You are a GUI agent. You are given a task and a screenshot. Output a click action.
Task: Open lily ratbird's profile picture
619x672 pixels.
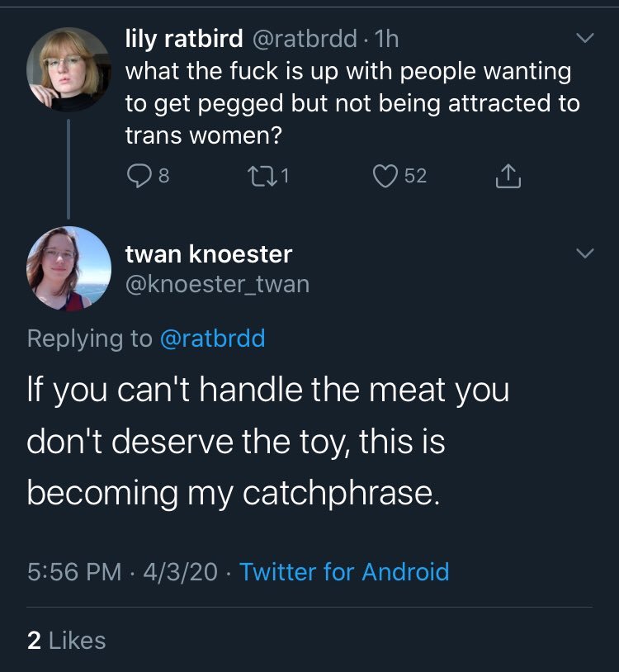coord(69,69)
